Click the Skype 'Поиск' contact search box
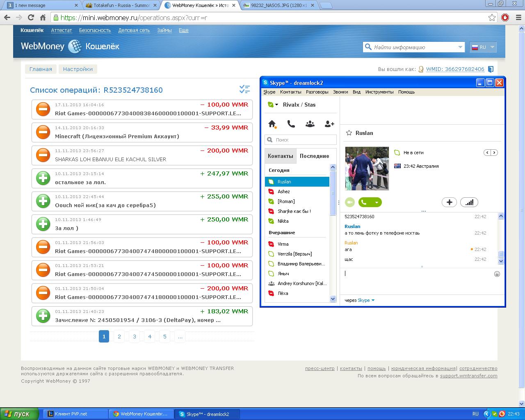The height and width of the screenshot is (420, 525). coord(301,140)
